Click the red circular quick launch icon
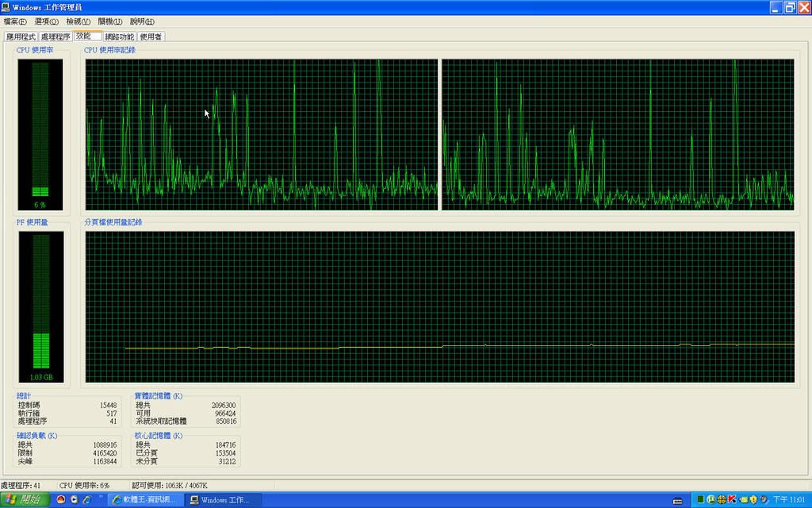Screen dimensions: 812x508 coord(60,499)
